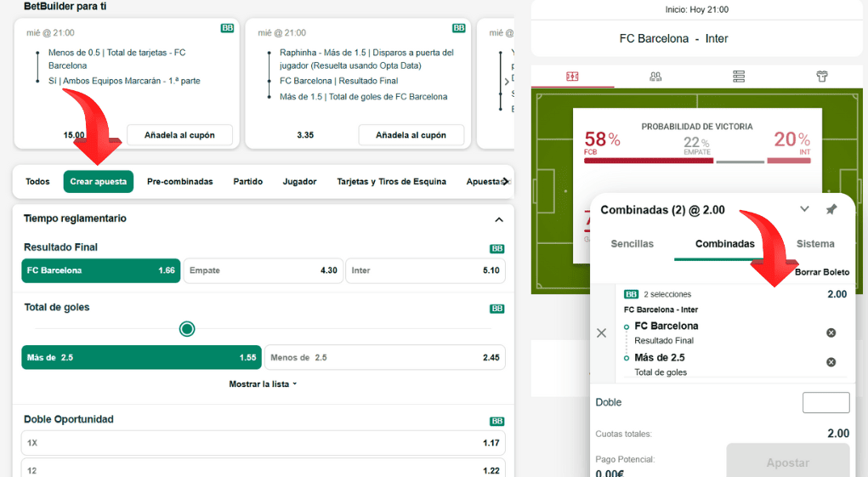Click FC Barcelona - Inter match header
The image size is (868, 477).
pos(673,39)
